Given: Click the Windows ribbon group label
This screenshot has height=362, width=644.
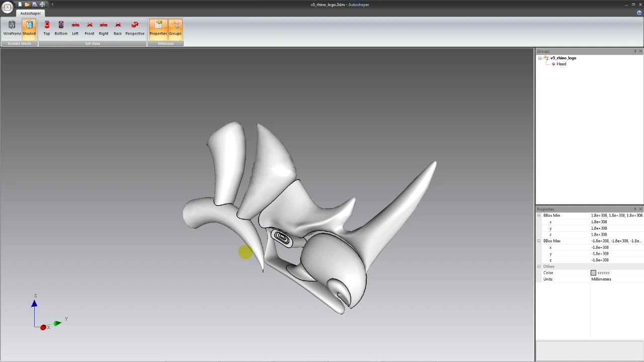Looking at the screenshot, I should point(166,44).
